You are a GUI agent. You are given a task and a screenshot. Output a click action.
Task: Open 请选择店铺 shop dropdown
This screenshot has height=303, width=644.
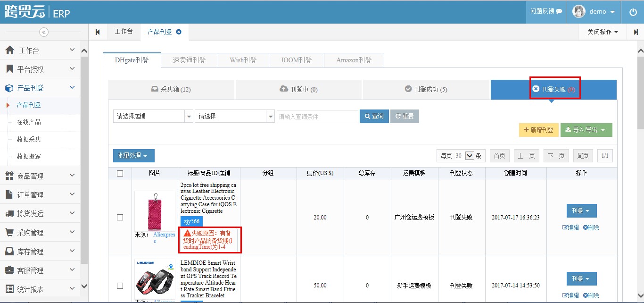[153, 116]
